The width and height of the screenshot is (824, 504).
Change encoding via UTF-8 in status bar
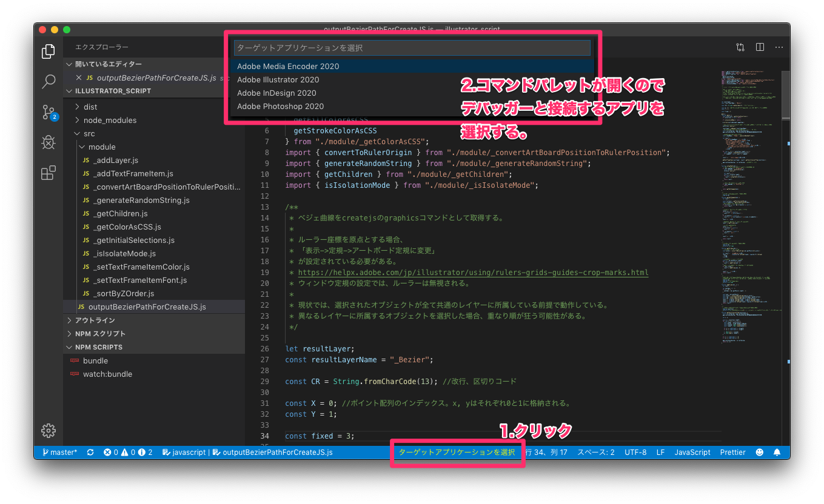pos(635,453)
